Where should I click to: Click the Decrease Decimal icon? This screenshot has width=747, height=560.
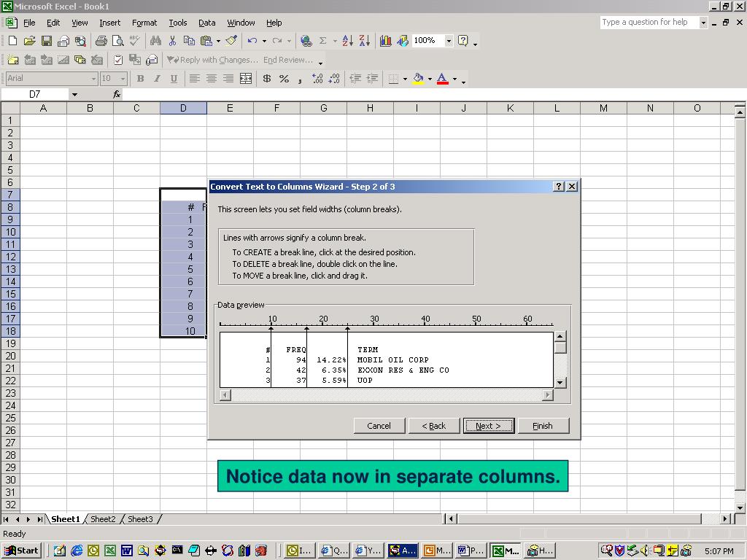(x=334, y=79)
